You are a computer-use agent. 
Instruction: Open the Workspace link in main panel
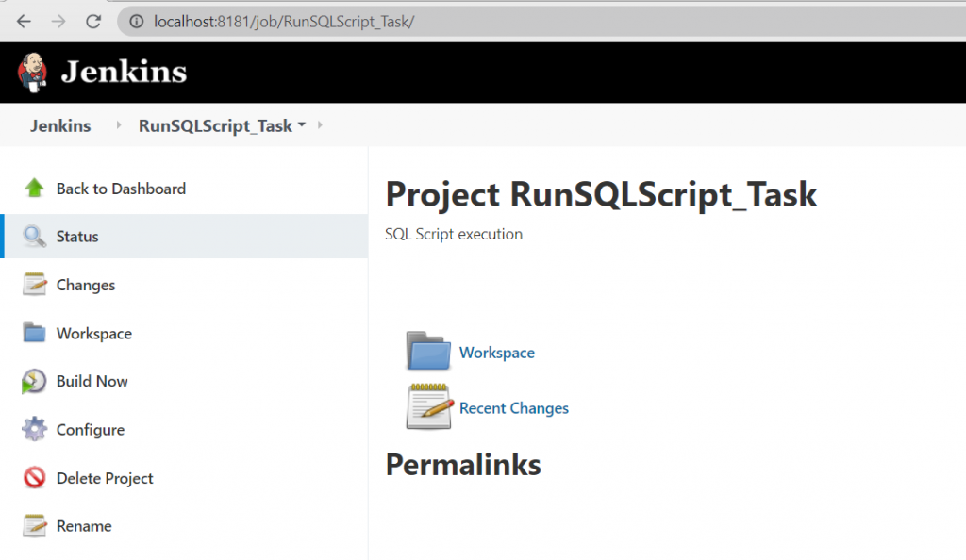[496, 353]
